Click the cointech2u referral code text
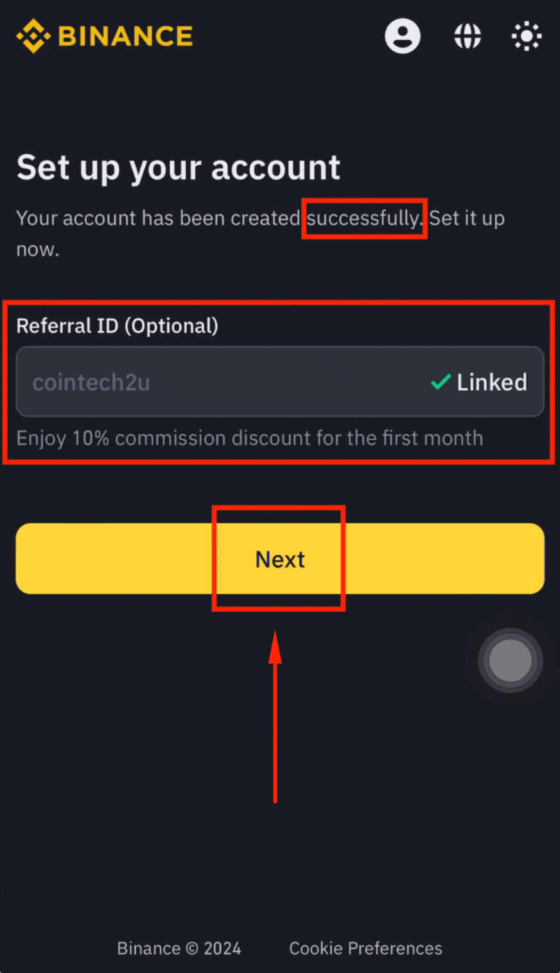Image resolution: width=560 pixels, height=973 pixels. pos(91,382)
